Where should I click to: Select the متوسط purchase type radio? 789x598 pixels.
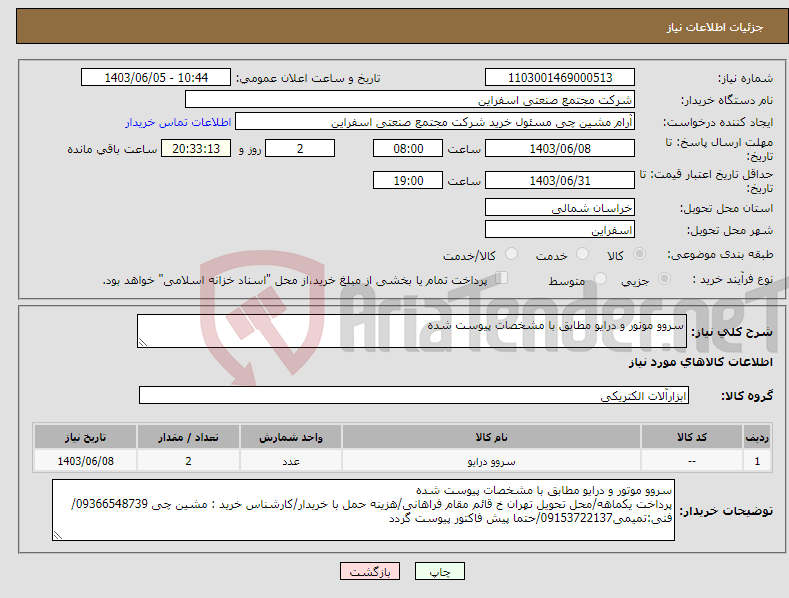click(600, 278)
